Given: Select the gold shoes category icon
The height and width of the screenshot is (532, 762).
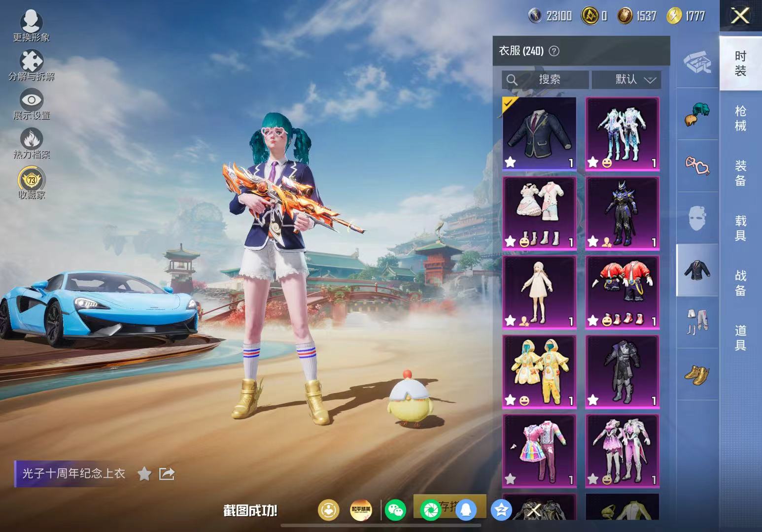Looking at the screenshot, I should 697,374.
